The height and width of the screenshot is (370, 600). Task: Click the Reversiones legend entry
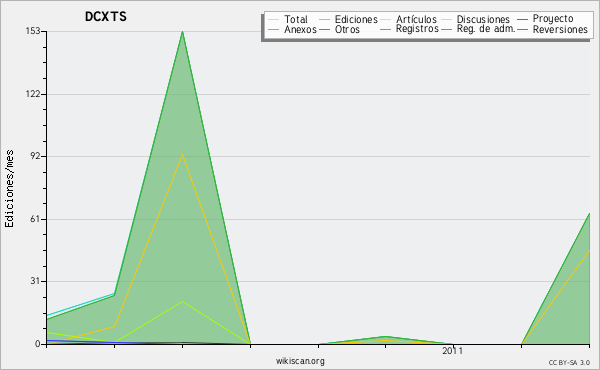(553, 29)
